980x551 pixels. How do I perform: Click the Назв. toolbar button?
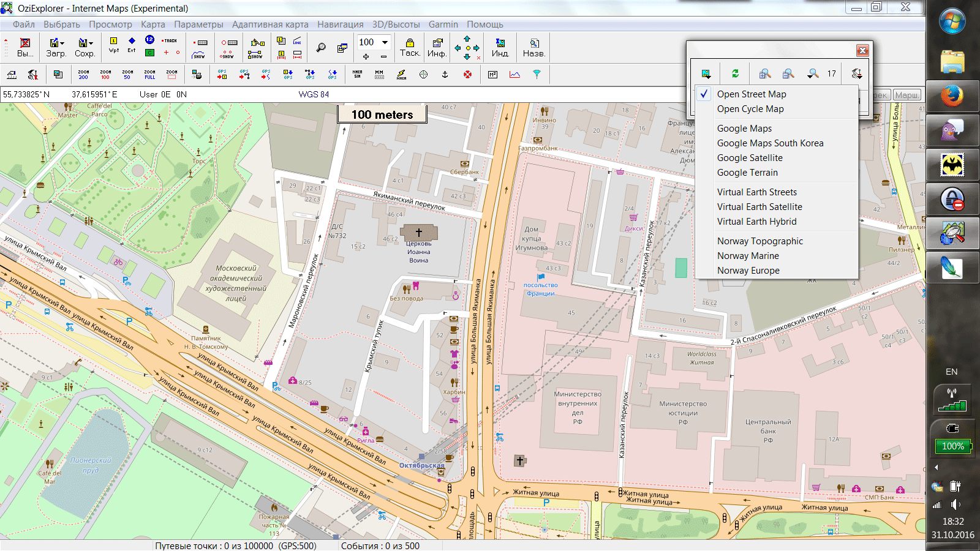point(533,48)
